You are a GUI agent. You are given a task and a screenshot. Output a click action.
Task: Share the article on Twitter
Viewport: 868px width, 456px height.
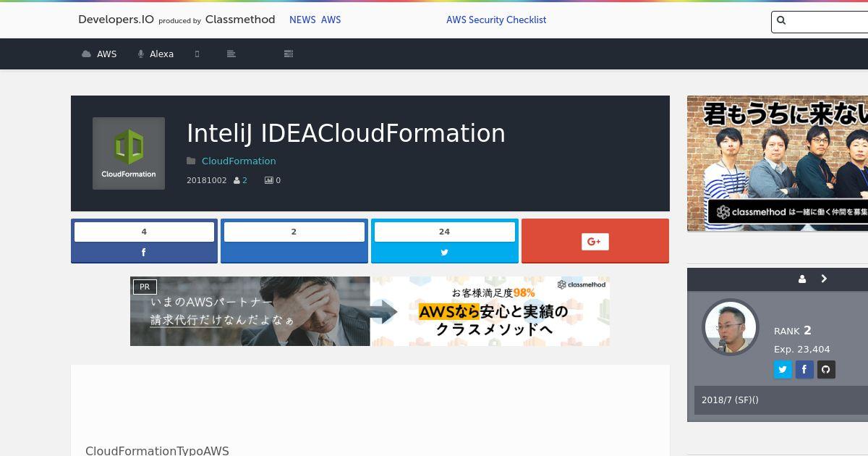445,253
